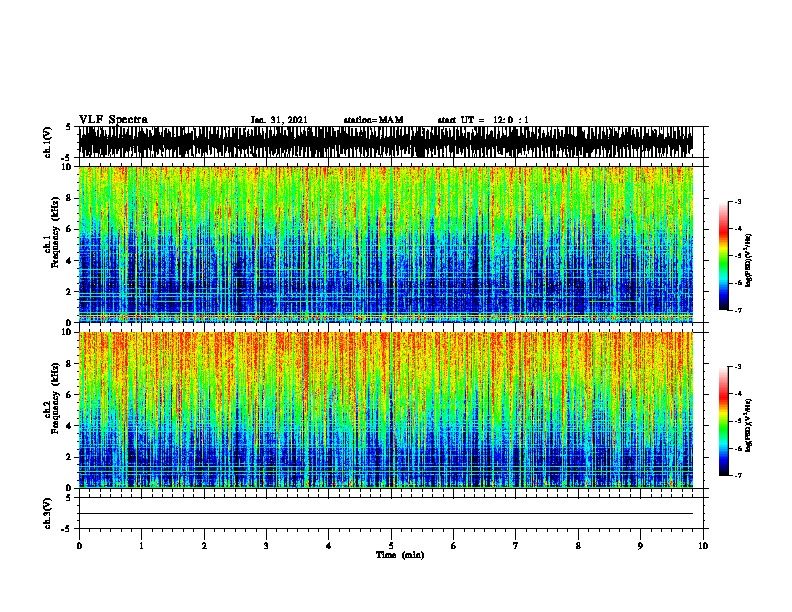Click the ch.2 color scale log(PSD) unit label
The height and width of the screenshot is (612, 792).
(x=748, y=426)
